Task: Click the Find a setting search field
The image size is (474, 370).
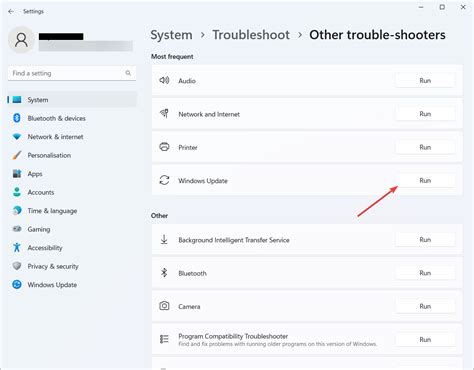Action: [72, 73]
